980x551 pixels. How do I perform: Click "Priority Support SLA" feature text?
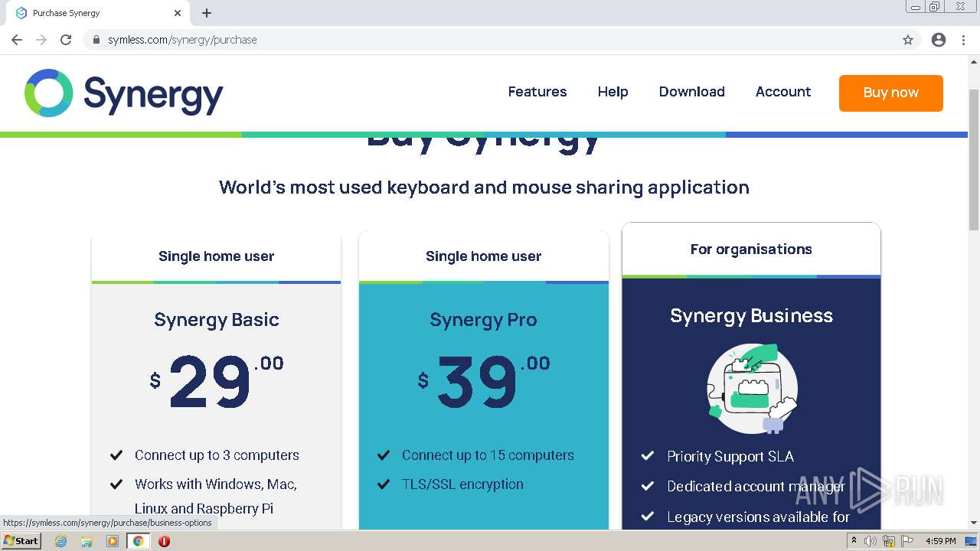point(730,457)
